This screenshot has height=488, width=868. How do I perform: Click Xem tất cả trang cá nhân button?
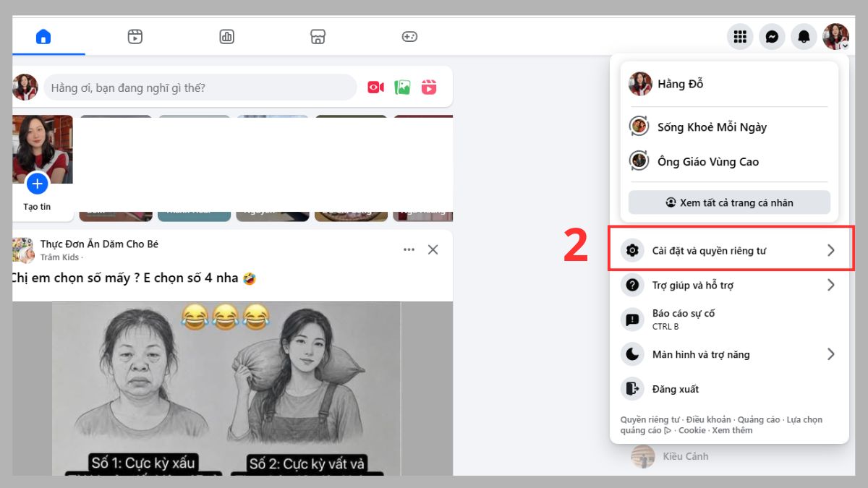coord(729,202)
